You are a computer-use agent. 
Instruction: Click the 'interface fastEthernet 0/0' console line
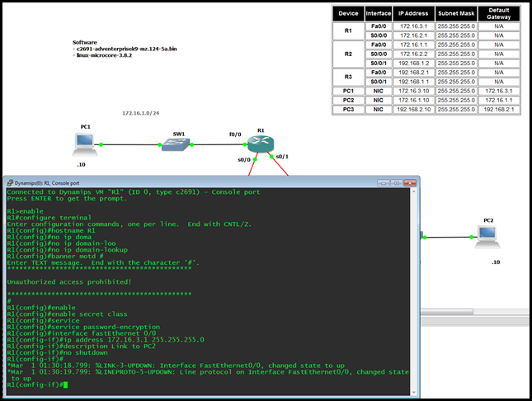[82, 333]
